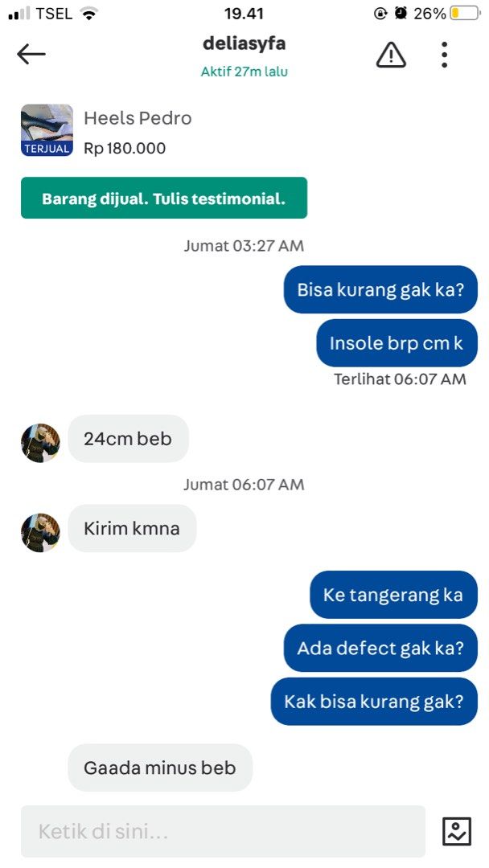This screenshot has height=868, width=489.
Task: Focus the Ketik di sini message field
Action: (x=223, y=832)
